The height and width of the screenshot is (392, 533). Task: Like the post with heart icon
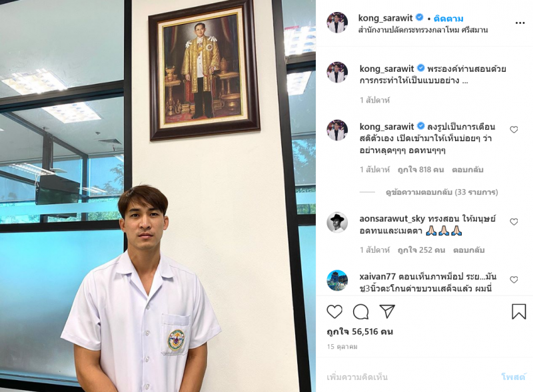pos(334,311)
